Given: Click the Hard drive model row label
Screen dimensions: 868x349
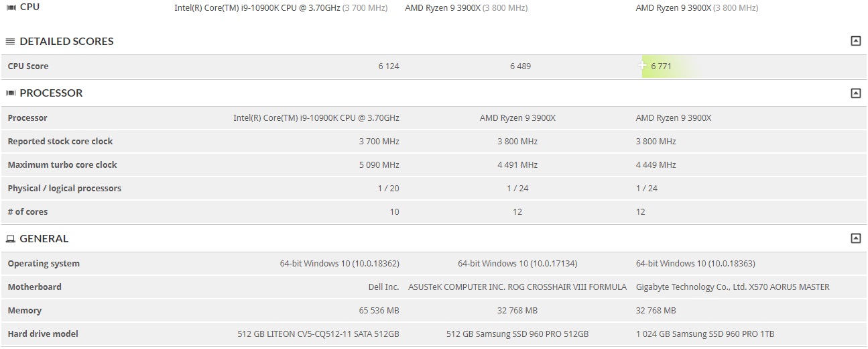Looking at the screenshot, I should pos(43,334).
